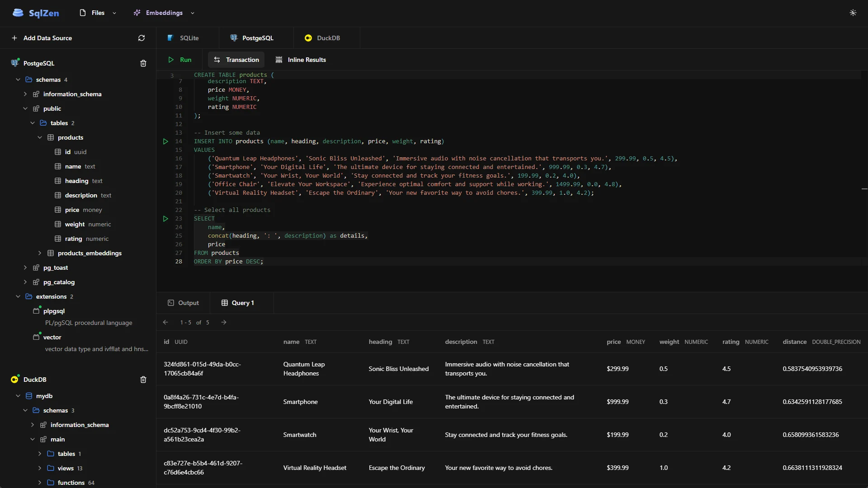Viewport: 868px width, 488px height.
Task: Select the pg_catalog schema tree item
Action: click(x=59, y=282)
